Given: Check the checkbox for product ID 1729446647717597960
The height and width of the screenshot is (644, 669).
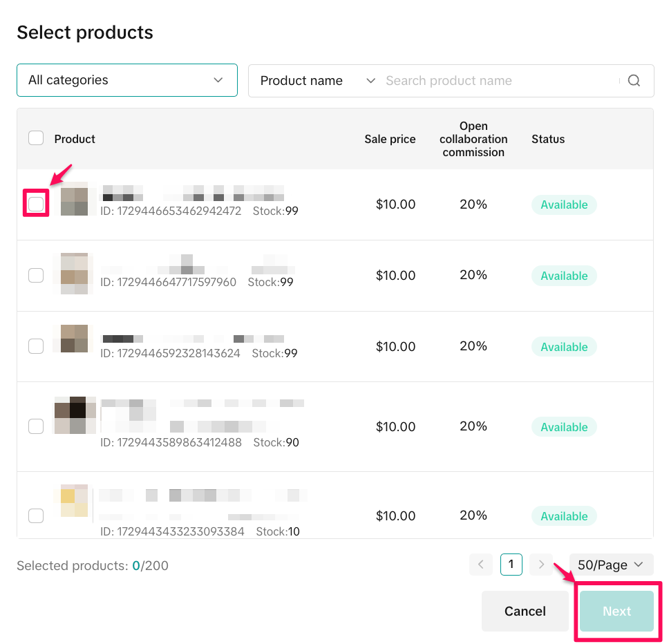Looking at the screenshot, I should [36, 275].
